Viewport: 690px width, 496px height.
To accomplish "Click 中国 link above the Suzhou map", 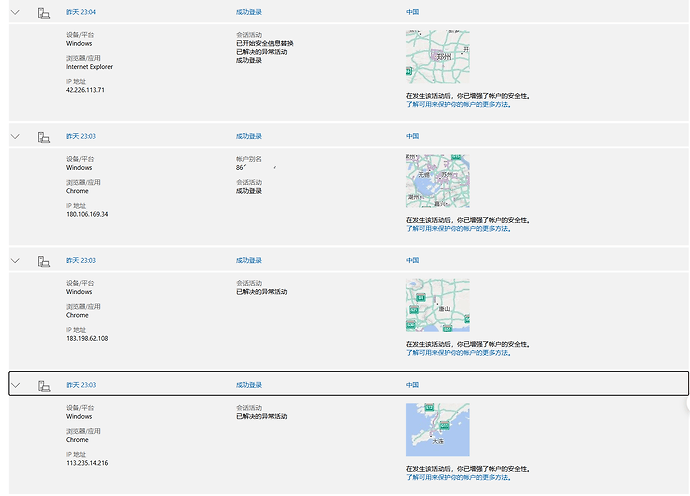I will [x=412, y=136].
